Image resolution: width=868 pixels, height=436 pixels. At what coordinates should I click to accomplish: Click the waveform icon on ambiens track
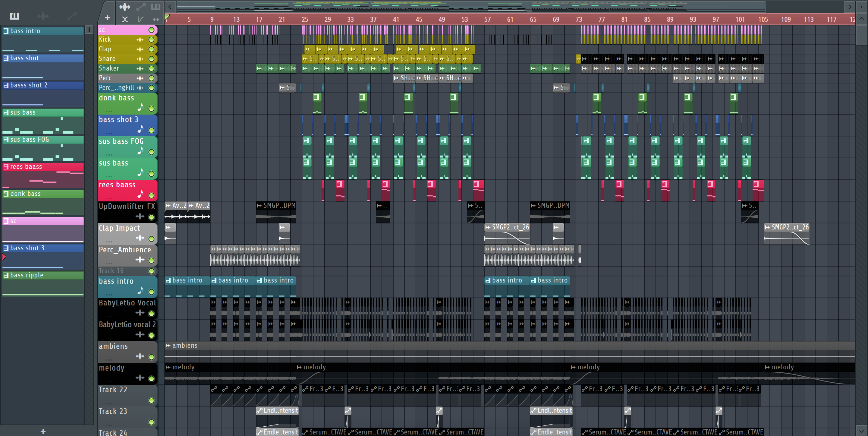140,356
